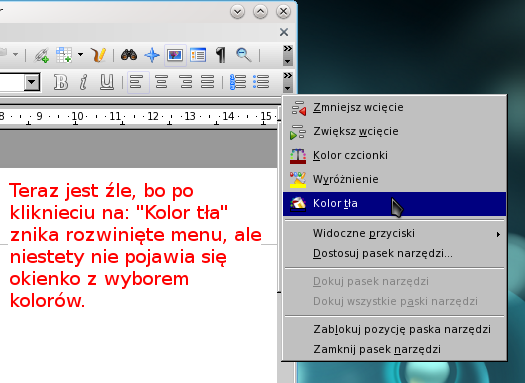Viewport: 525px width, 383px height.
Task: Center align the paragraph
Action: point(161,82)
